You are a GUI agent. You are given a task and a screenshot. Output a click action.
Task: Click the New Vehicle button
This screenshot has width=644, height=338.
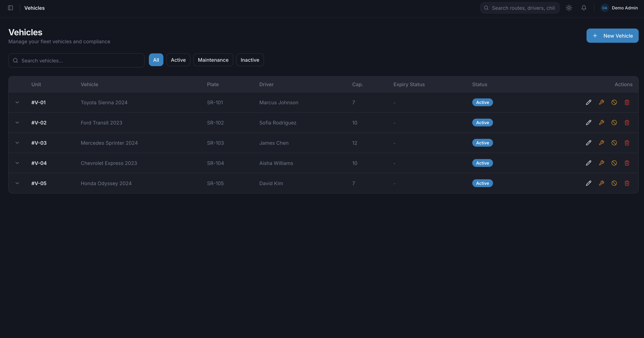[612, 36]
